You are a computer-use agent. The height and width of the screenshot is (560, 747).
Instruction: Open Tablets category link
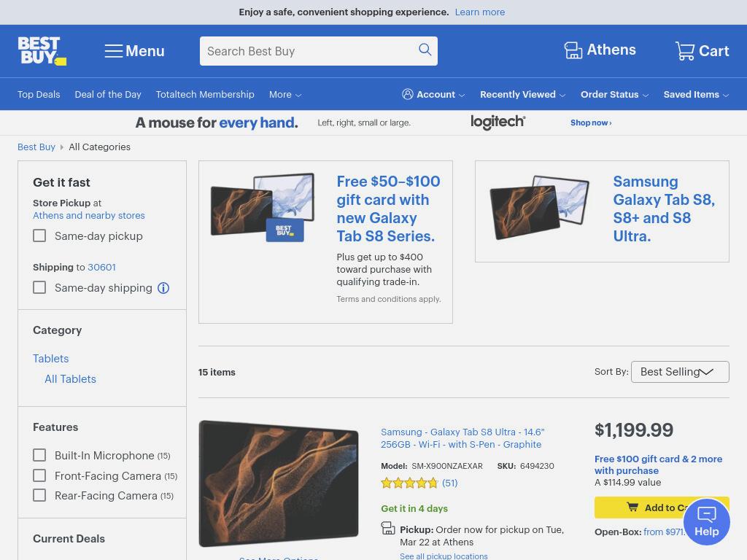(x=50, y=359)
